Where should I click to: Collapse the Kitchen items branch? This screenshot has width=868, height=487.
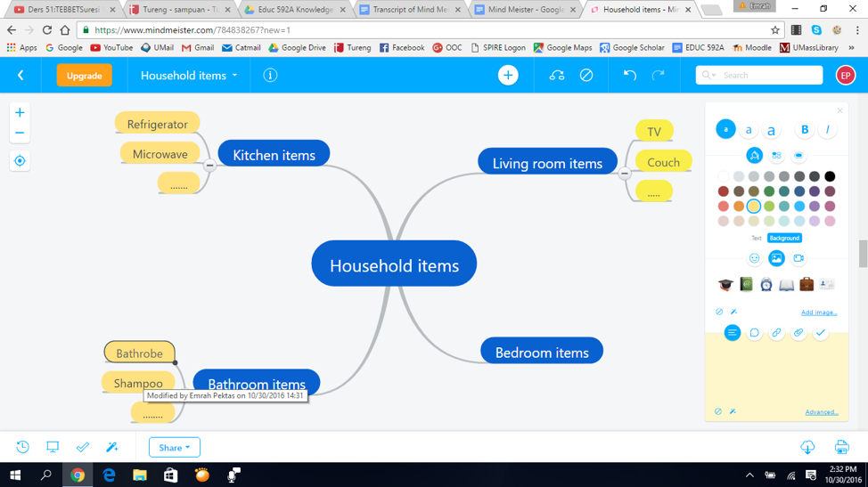(x=209, y=166)
